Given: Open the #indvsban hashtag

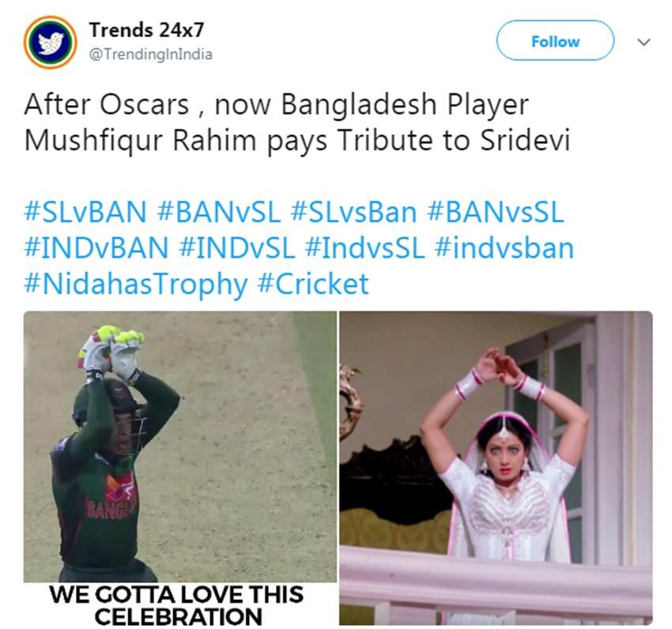Looking at the screenshot, I should click(504, 248).
